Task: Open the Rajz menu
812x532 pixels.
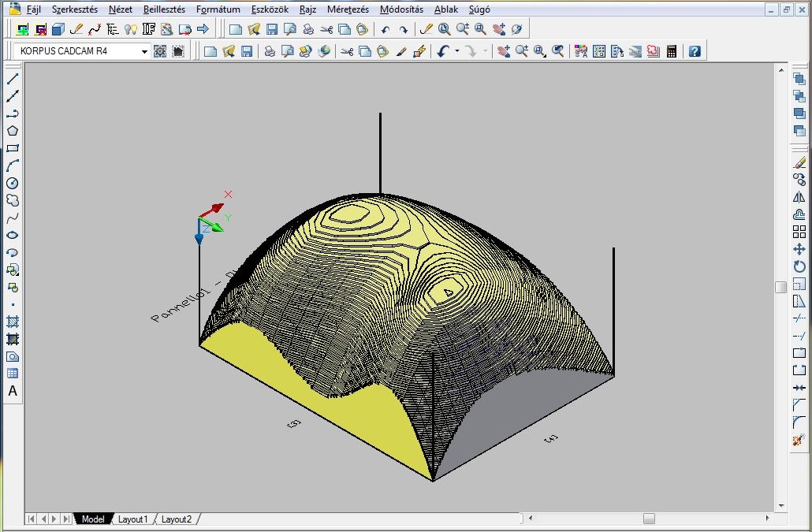Action: point(307,9)
